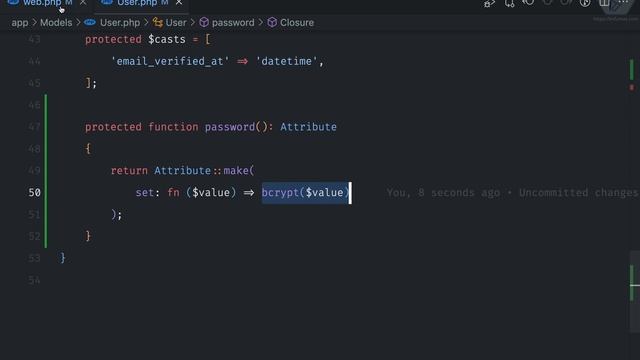The height and width of the screenshot is (360, 640).
Task: Click the cube icon before 'password' breadcrumb
Action: click(204, 22)
